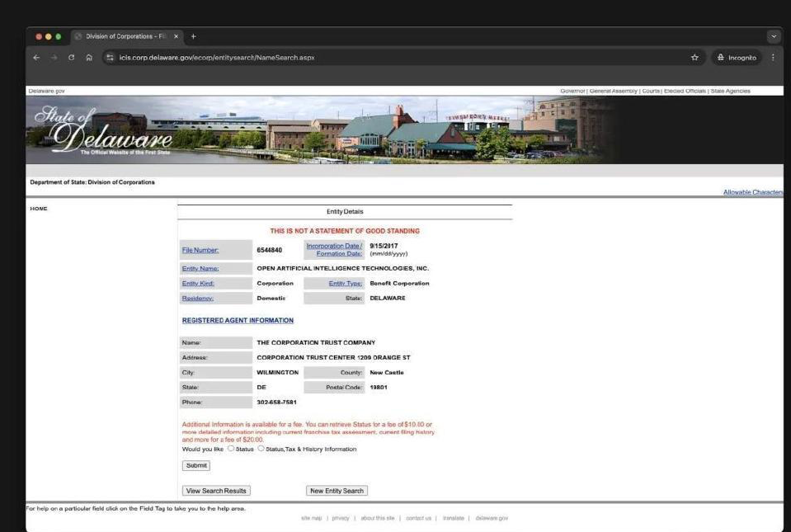Bookmark this page with the star icon
This screenshot has width=791, height=532.
tap(694, 58)
